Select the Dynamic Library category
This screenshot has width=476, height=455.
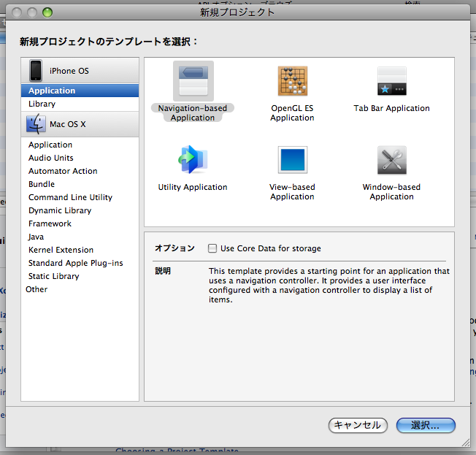click(x=80, y=210)
